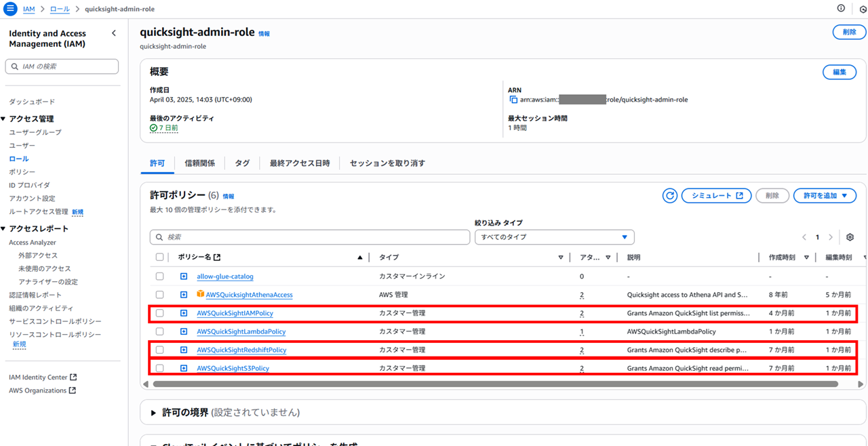Viewport: 868px width, 446px height.
Task: Collapse the IAM sidebar with the chevron
Action: tap(114, 33)
